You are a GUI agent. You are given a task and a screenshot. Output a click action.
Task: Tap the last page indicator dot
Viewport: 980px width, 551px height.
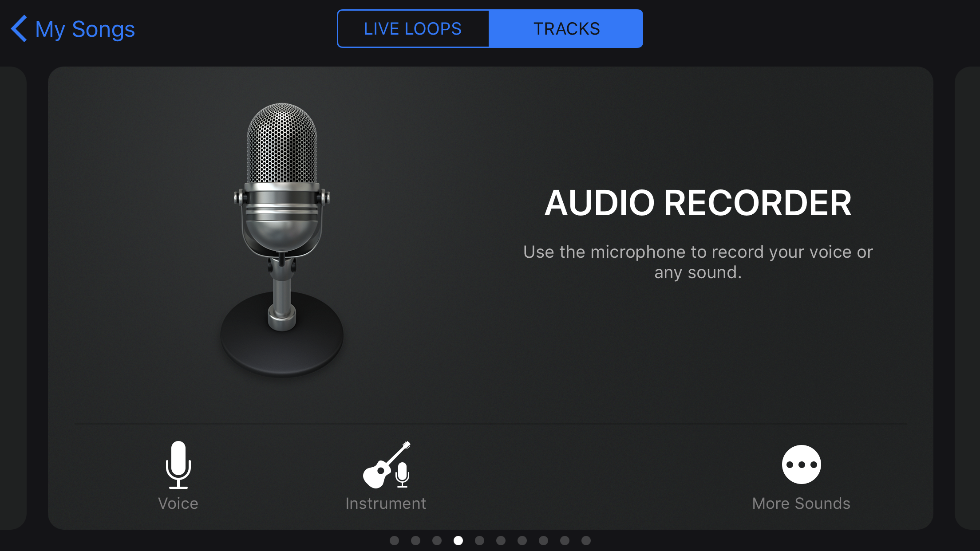586,540
